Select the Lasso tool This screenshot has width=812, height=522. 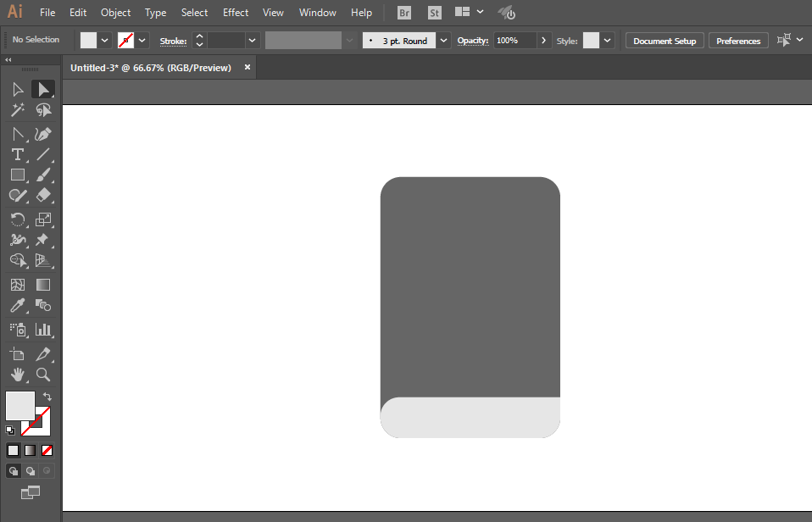(43, 110)
